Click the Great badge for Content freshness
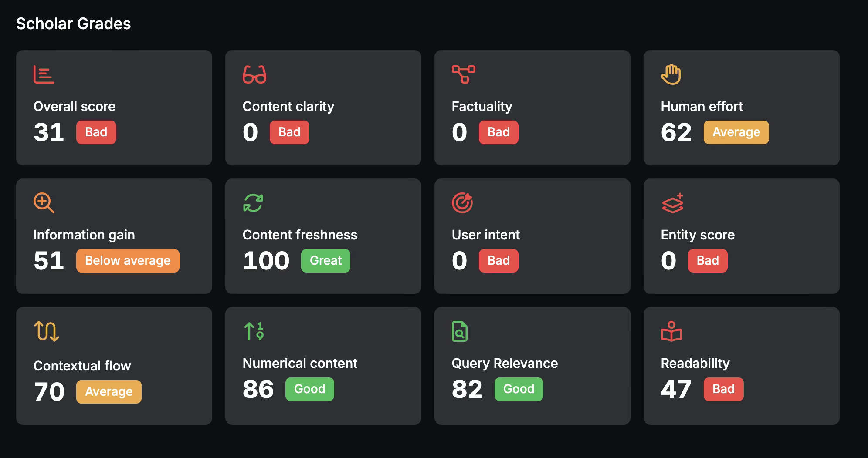Image resolution: width=868 pixels, height=458 pixels. click(x=325, y=261)
